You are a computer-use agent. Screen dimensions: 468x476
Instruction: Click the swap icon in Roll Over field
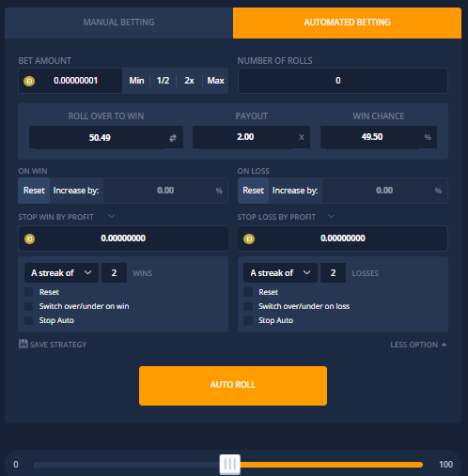[173, 138]
